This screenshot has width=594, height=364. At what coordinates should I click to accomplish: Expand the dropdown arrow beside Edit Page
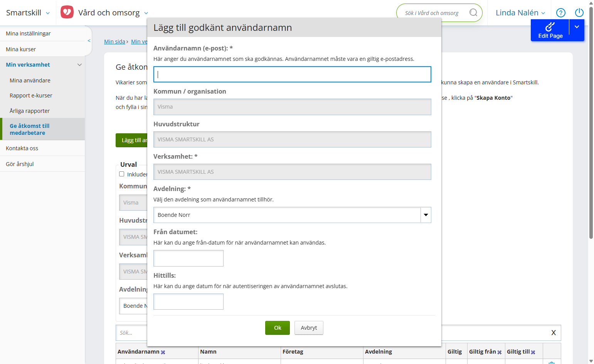(x=577, y=27)
